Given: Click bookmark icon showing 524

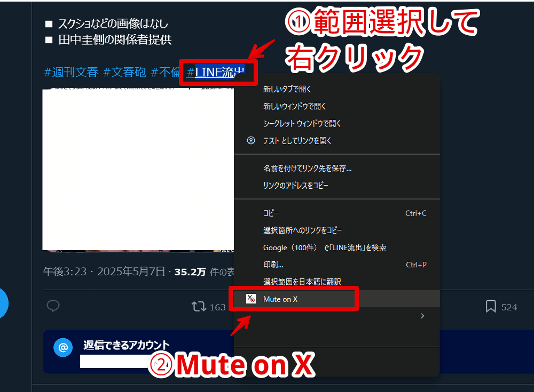Looking at the screenshot, I should (491, 307).
